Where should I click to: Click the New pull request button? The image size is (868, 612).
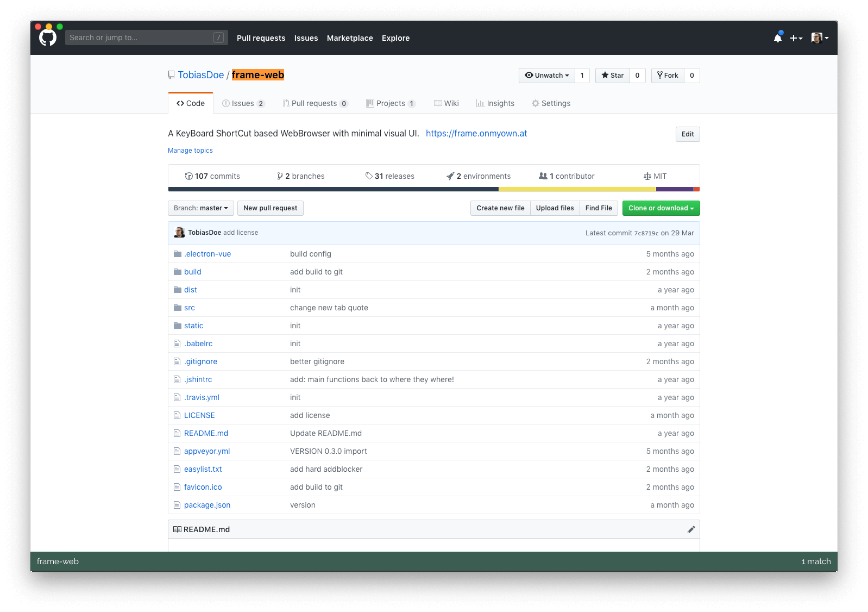[271, 208]
